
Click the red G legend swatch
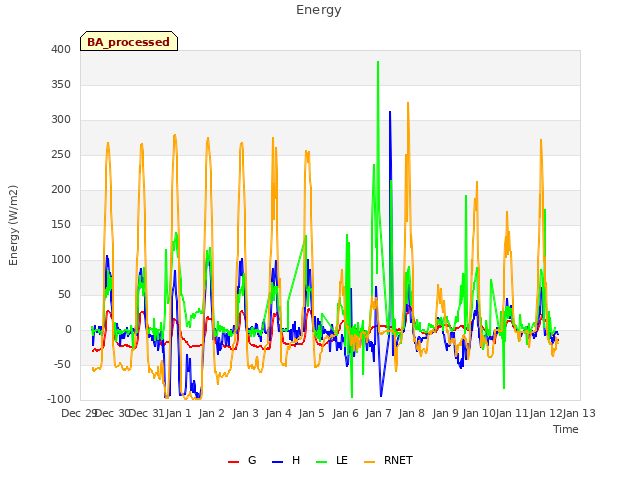pos(233,462)
